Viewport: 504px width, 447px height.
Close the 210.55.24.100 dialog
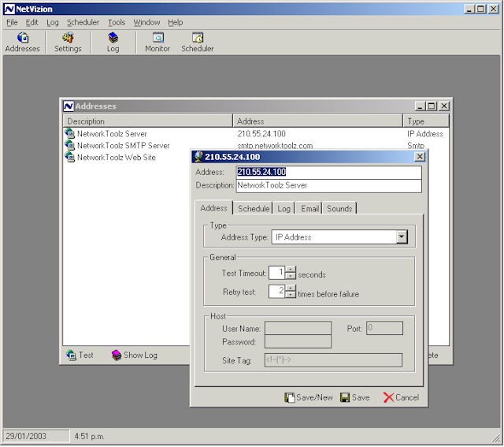coord(420,157)
